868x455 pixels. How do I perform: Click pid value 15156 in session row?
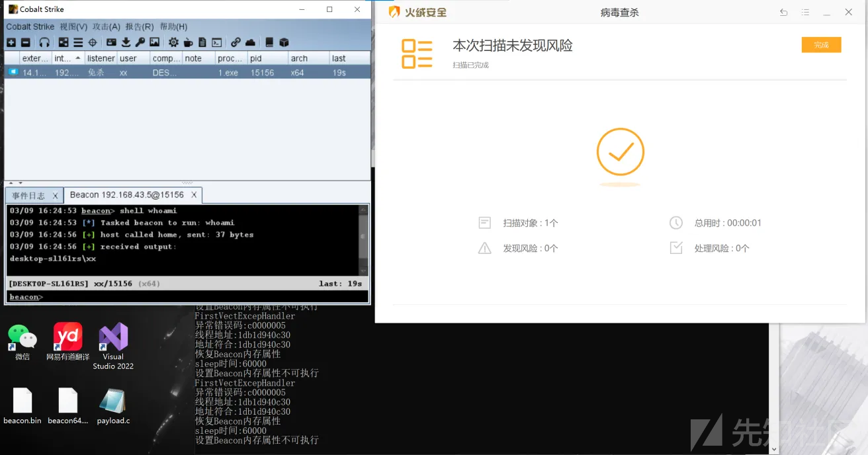pos(262,73)
